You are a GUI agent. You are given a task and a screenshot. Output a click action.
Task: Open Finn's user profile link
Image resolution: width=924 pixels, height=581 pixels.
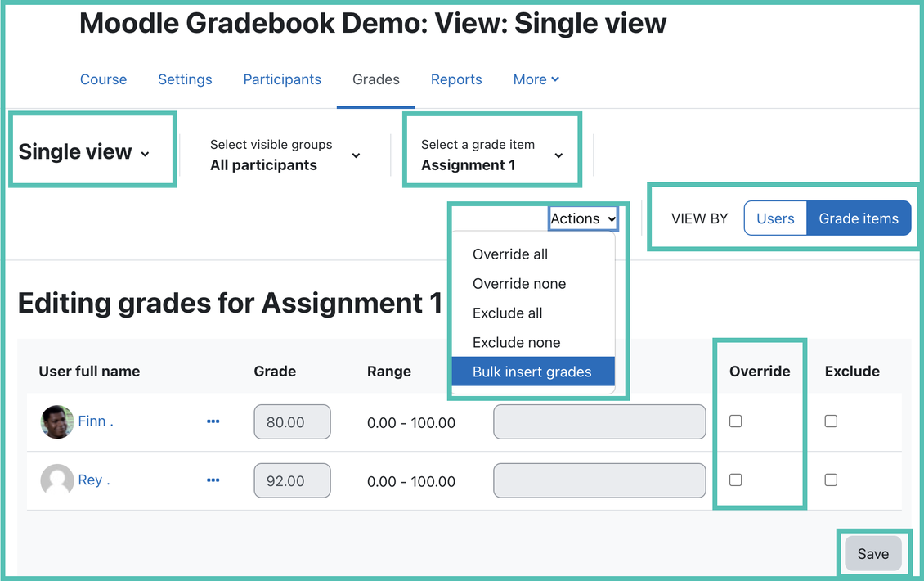tap(96, 421)
